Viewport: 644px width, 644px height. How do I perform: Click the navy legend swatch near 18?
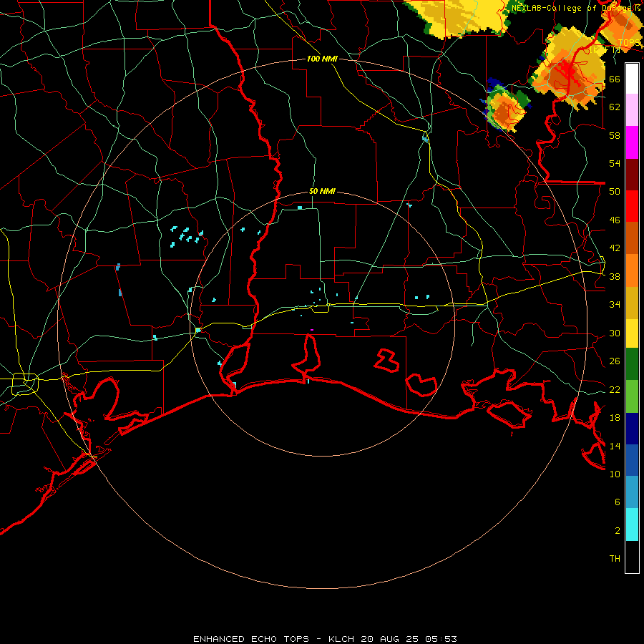pyautogui.click(x=632, y=429)
